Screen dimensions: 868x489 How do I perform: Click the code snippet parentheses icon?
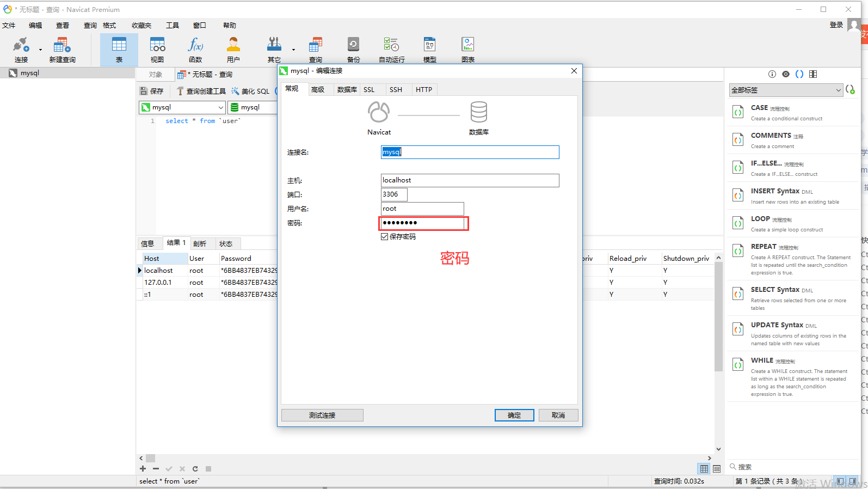(799, 74)
